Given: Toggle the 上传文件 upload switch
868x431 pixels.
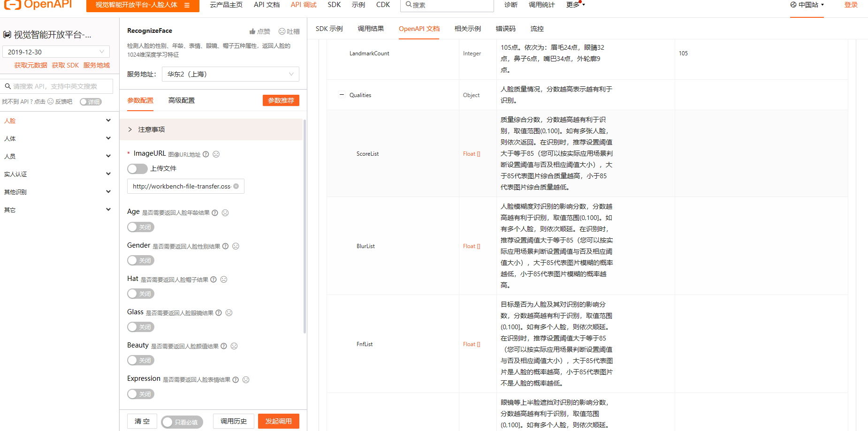Looking at the screenshot, I should point(137,169).
